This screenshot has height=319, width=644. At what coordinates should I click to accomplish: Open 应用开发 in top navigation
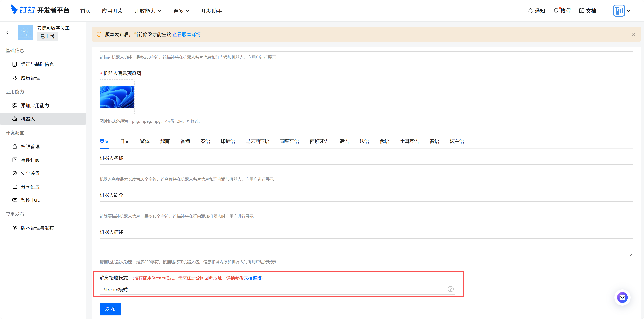(x=112, y=11)
